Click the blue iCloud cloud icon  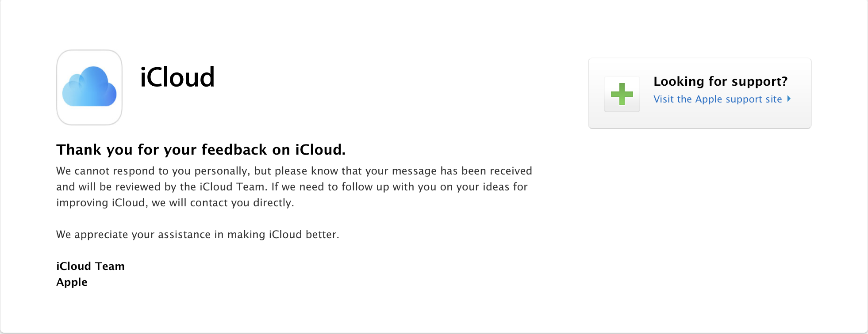89,87
